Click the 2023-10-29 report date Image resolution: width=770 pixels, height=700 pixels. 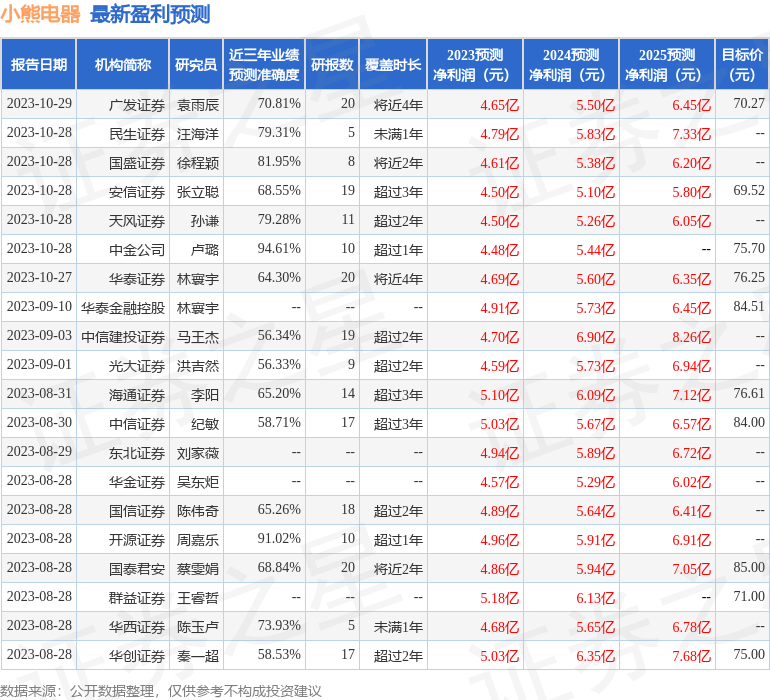pos(39,104)
